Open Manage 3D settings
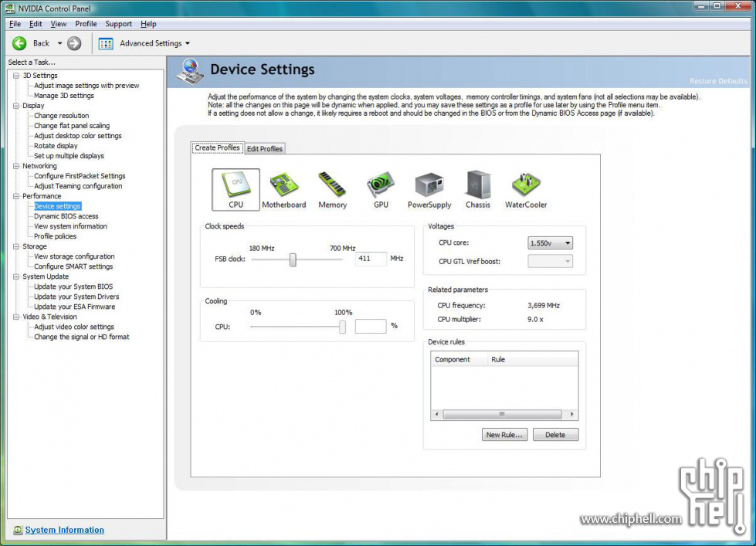Viewport: 756px width, 546px height. 64,96
